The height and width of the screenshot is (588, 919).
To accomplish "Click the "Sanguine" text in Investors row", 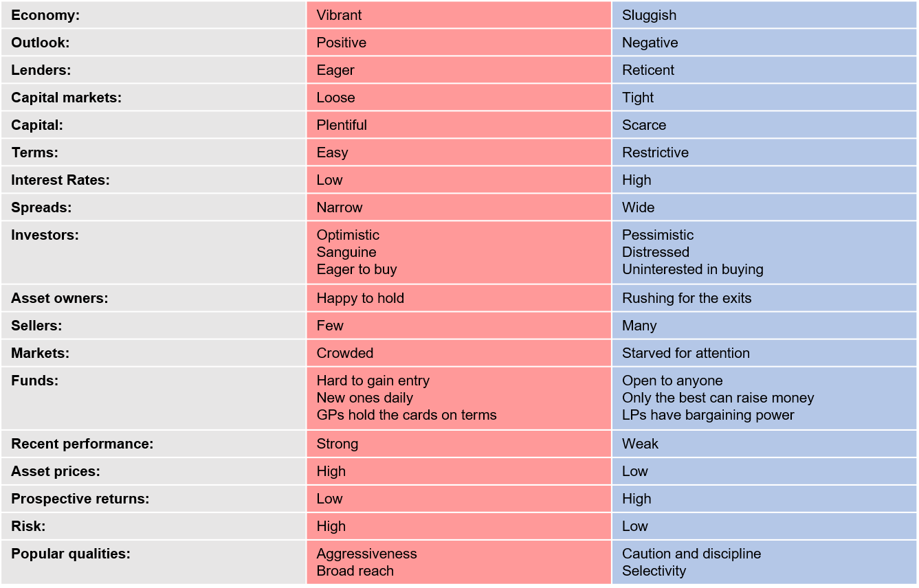I will [346, 252].
